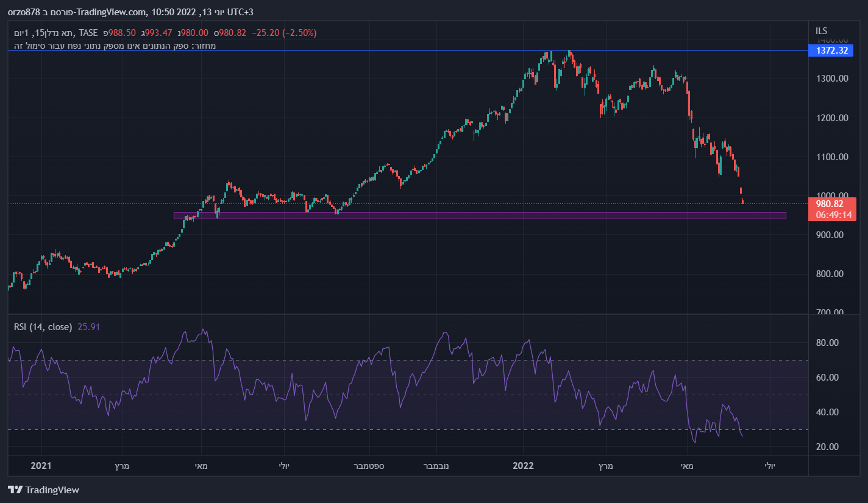Click the −25.20 (−2.50%) change value
868x503 pixels.
pos(284,33)
